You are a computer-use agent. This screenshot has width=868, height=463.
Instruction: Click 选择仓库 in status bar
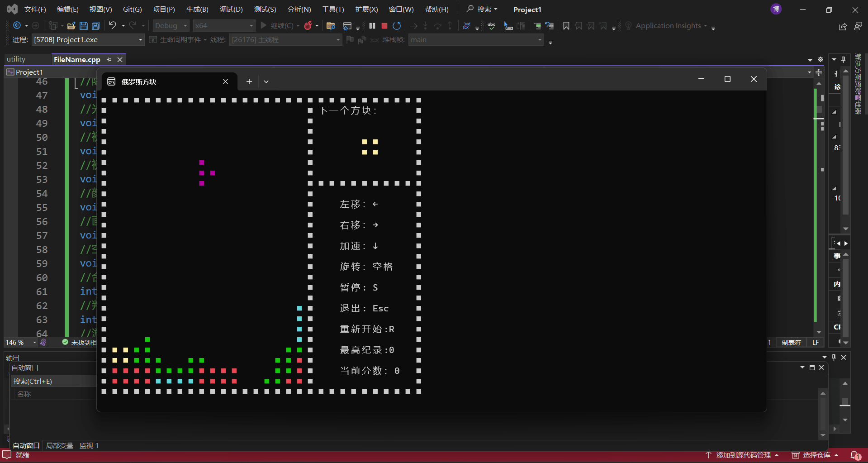pos(816,455)
